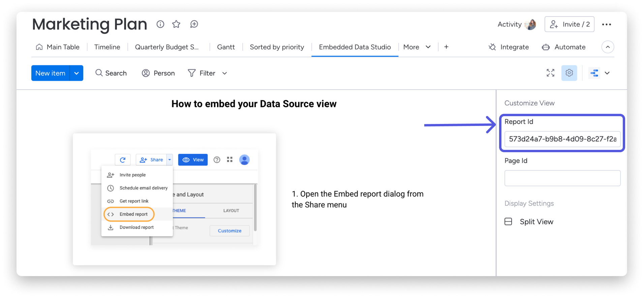This screenshot has width=644, height=298.
Task: Click the New item button
Action: coord(51,73)
